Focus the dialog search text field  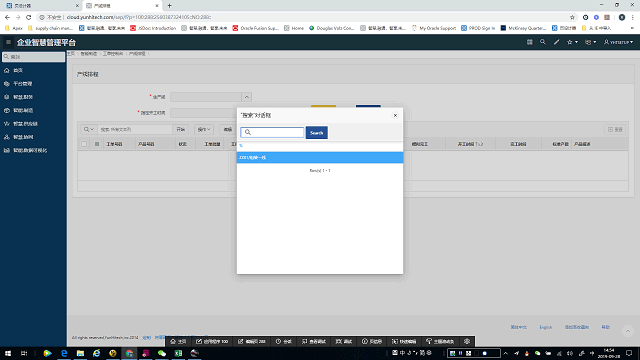click(x=272, y=133)
